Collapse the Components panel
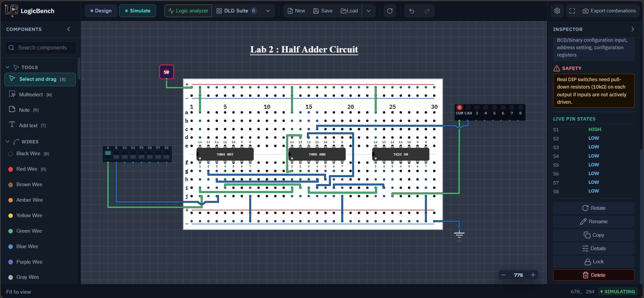644x298 pixels. tap(69, 29)
